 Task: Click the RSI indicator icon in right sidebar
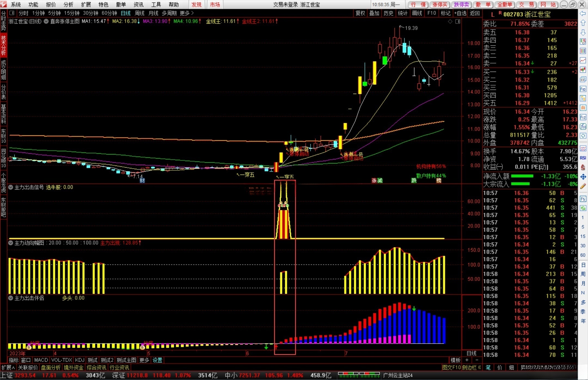583,158
